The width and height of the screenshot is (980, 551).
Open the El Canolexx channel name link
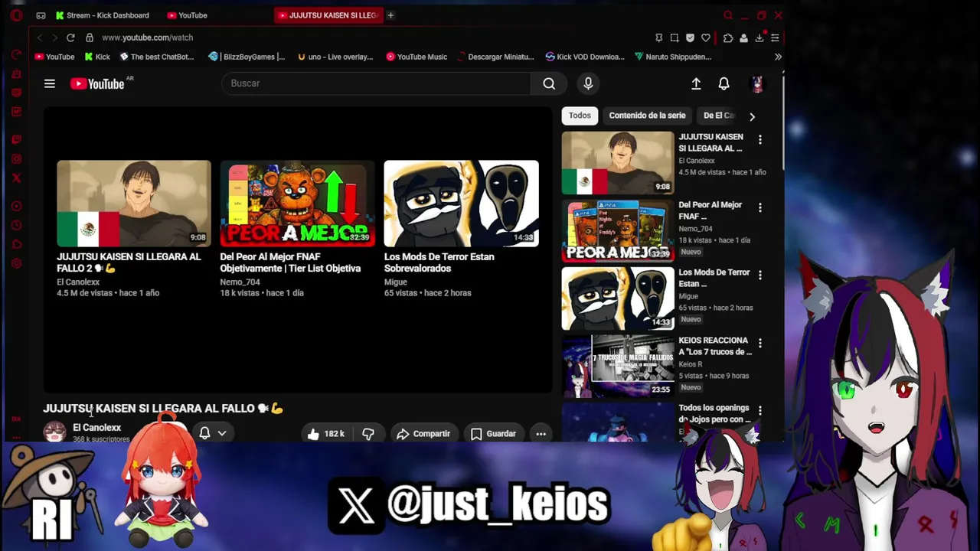pyautogui.click(x=96, y=428)
